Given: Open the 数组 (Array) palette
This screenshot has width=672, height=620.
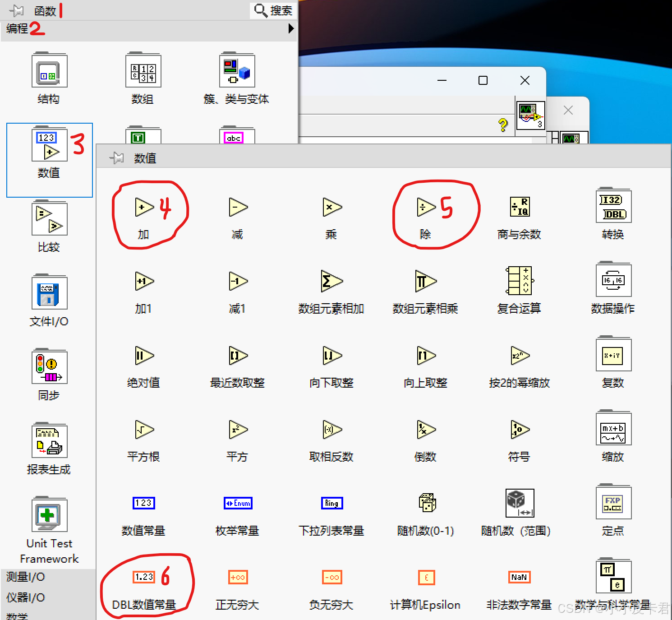Looking at the screenshot, I should pos(143,71).
